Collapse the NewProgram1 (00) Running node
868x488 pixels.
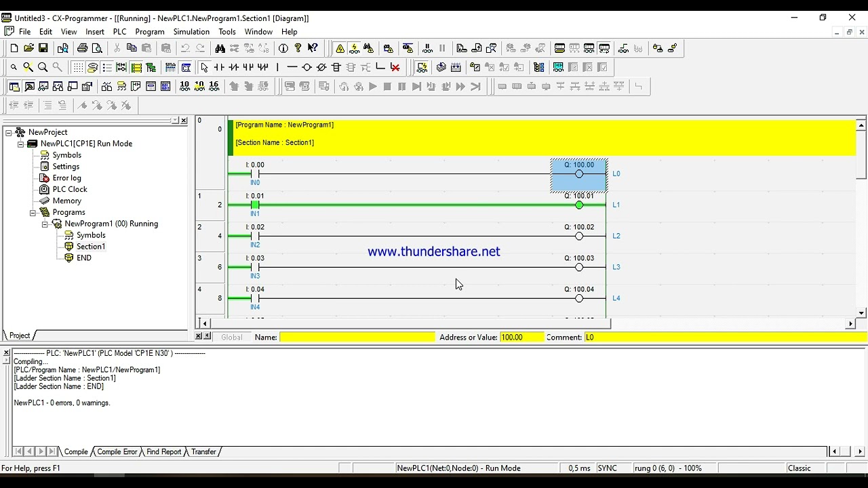point(45,224)
